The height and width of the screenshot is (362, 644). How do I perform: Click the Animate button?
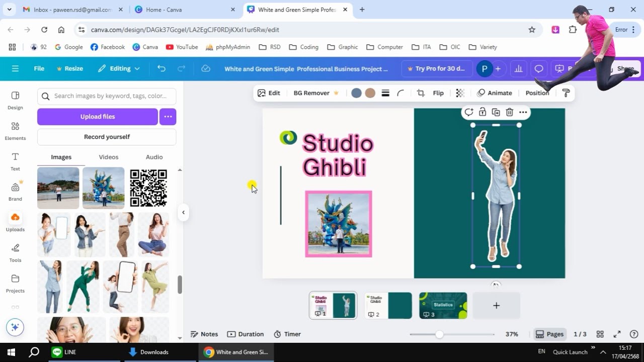[494, 93]
